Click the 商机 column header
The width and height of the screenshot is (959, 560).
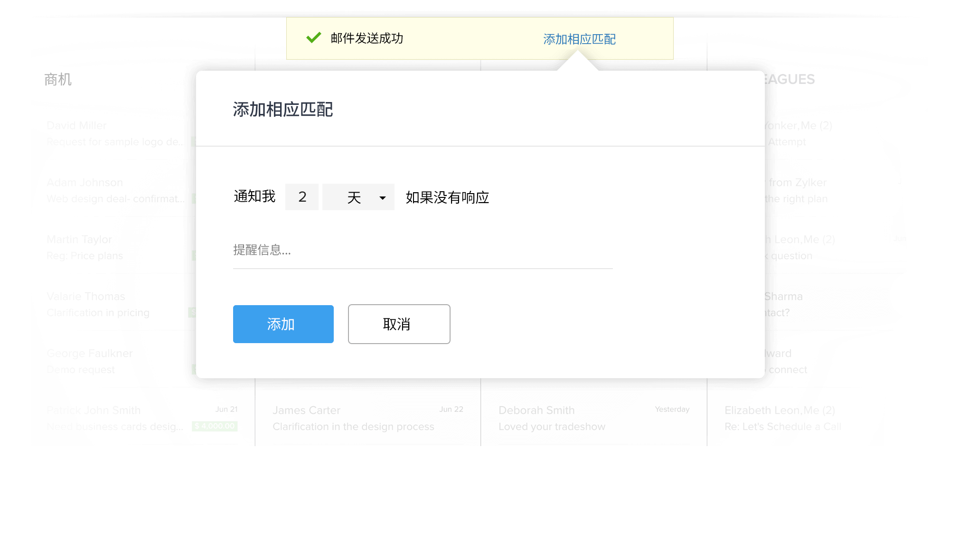click(58, 79)
